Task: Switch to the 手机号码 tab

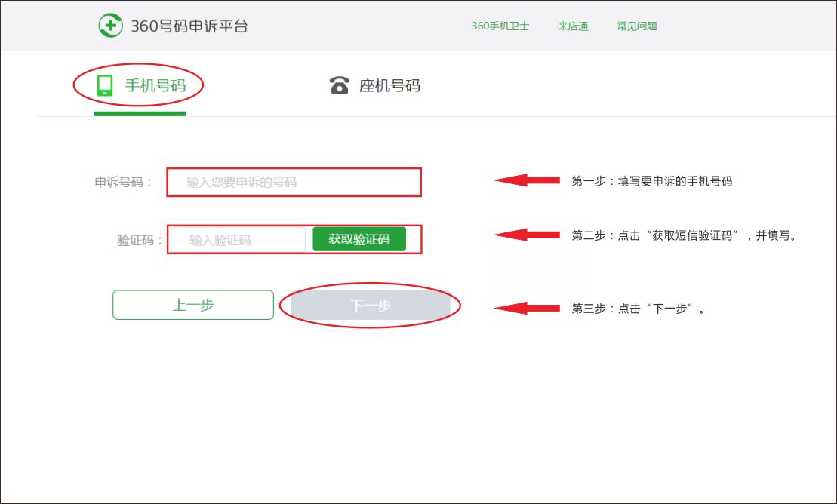Action: click(155, 85)
